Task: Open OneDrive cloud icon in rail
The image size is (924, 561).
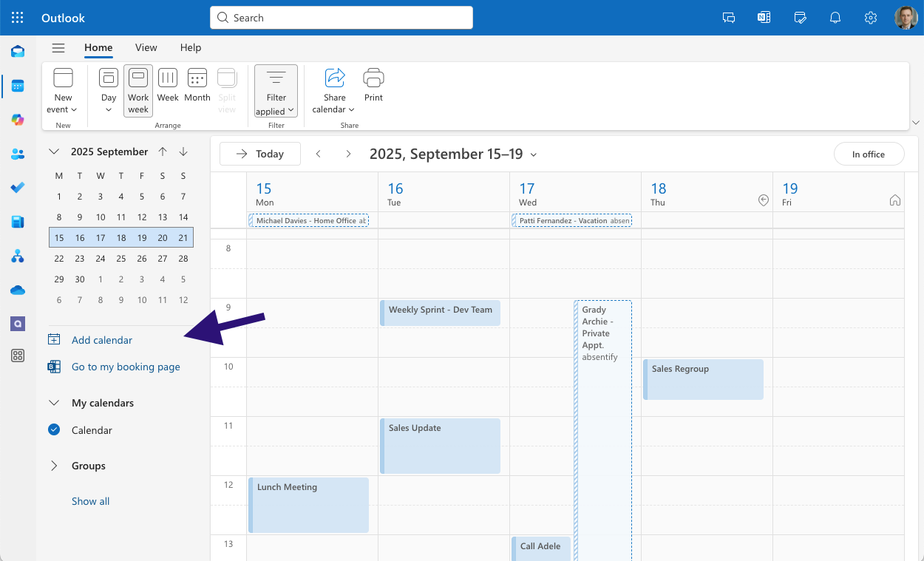Action: pos(18,290)
